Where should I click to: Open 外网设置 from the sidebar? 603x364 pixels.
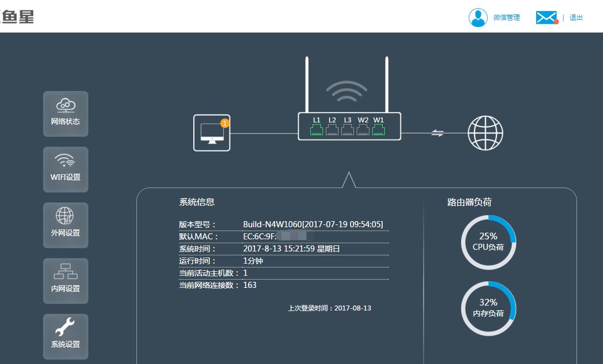click(65, 225)
